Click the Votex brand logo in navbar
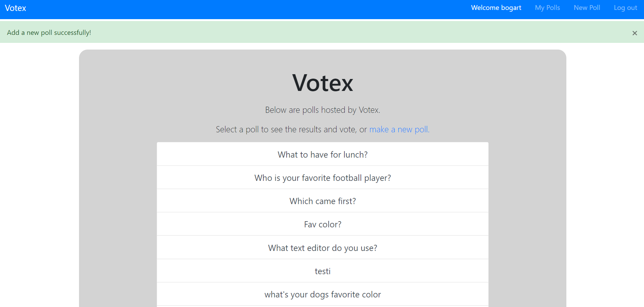Image resolution: width=644 pixels, height=307 pixels. [15, 8]
